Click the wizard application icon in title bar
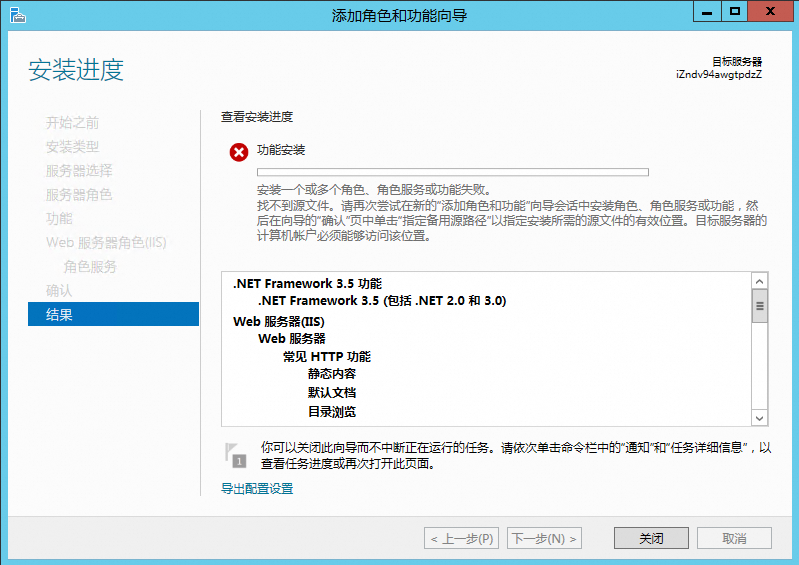The height and width of the screenshot is (565, 799). 17,15
